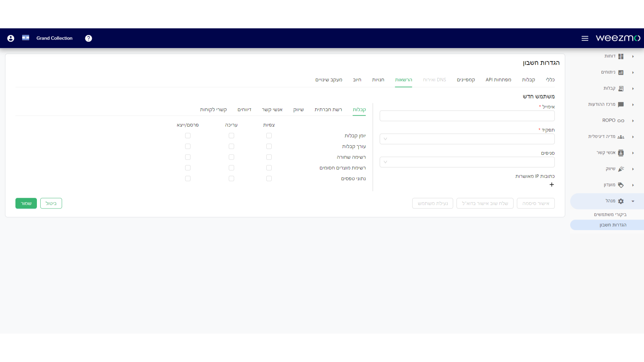Image resolution: width=644 pixels, height=362 pixels.
Task: Check פרסם/ייצא for יומן קבלות
Action: pos(188,136)
